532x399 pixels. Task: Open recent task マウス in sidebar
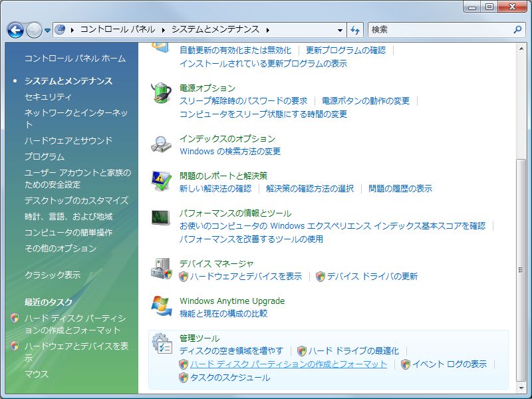pos(37,374)
